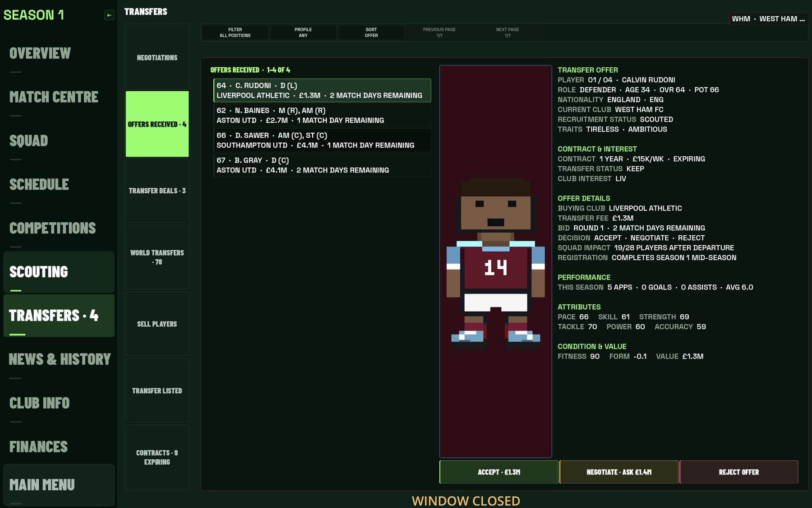The image size is (812, 508).
Task: Select Transfers · 4 in sidebar
Action: [x=59, y=316]
